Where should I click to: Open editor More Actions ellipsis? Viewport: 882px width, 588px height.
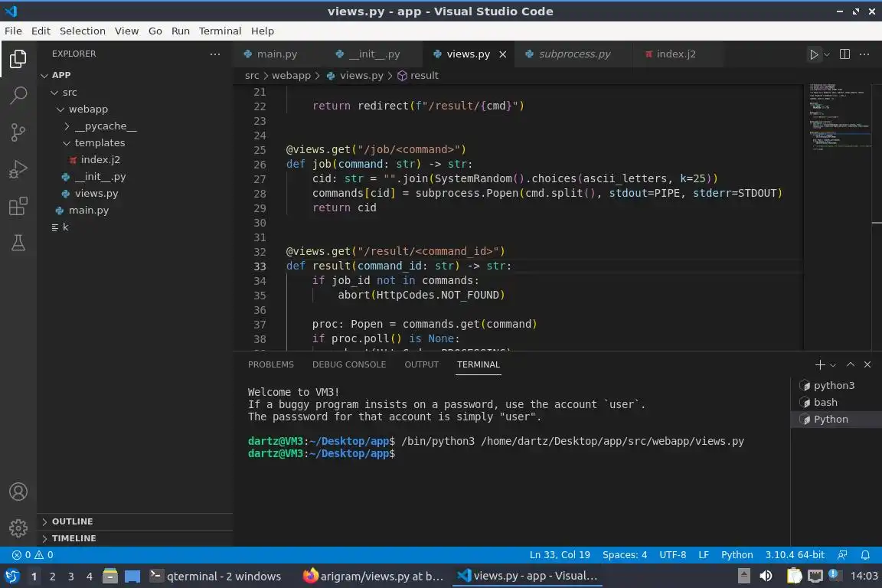864,54
